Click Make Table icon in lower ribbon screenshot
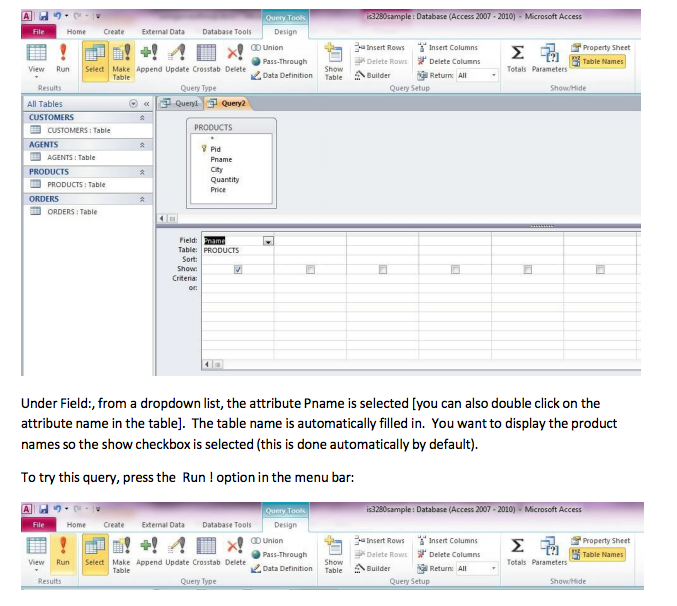677x606 pixels. pyautogui.click(x=121, y=546)
